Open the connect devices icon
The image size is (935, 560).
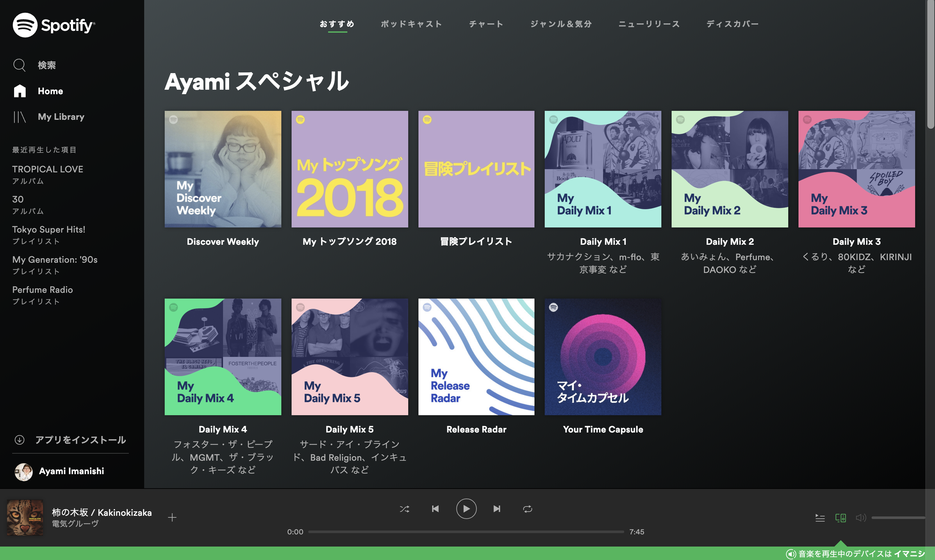pyautogui.click(x=840, y=518)
